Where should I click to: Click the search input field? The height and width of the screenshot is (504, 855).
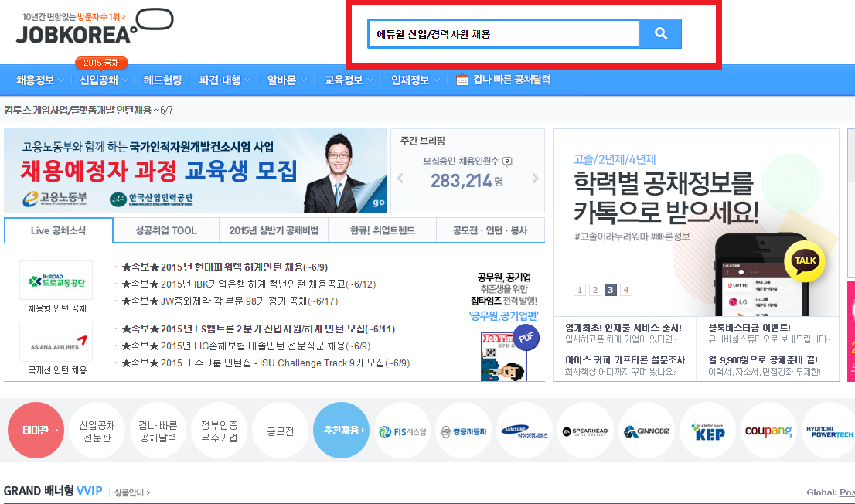[503, 34]
